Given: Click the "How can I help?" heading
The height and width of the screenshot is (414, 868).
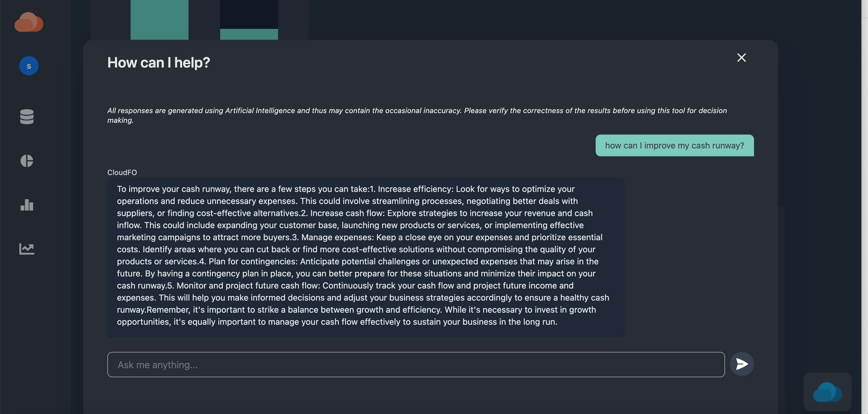Looking at the screenshot, I should [158, 62].
